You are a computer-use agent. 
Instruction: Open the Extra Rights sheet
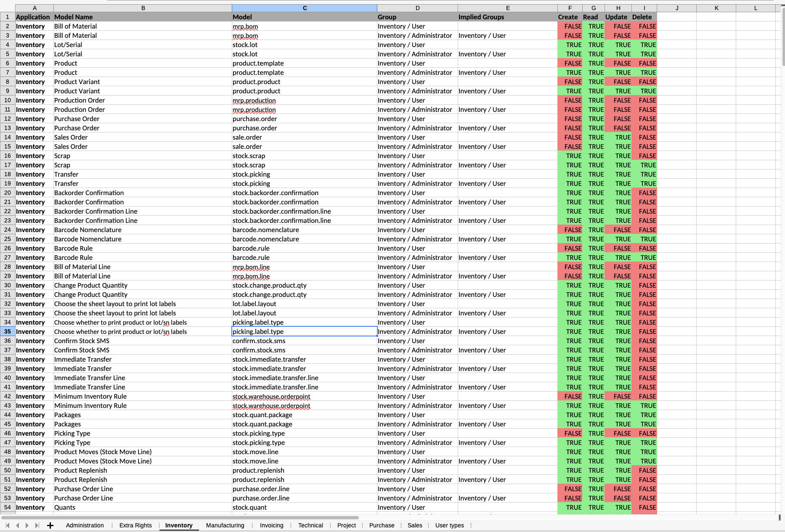(x=135, y=525)
